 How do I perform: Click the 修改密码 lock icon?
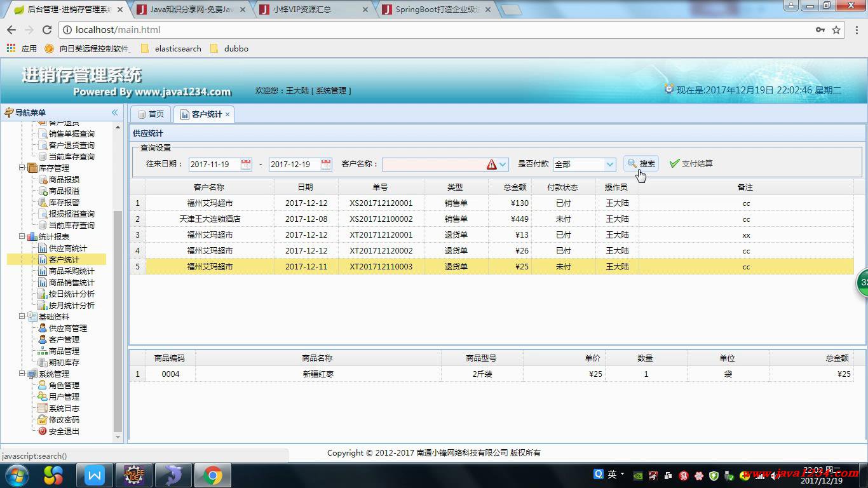point(43,420)
